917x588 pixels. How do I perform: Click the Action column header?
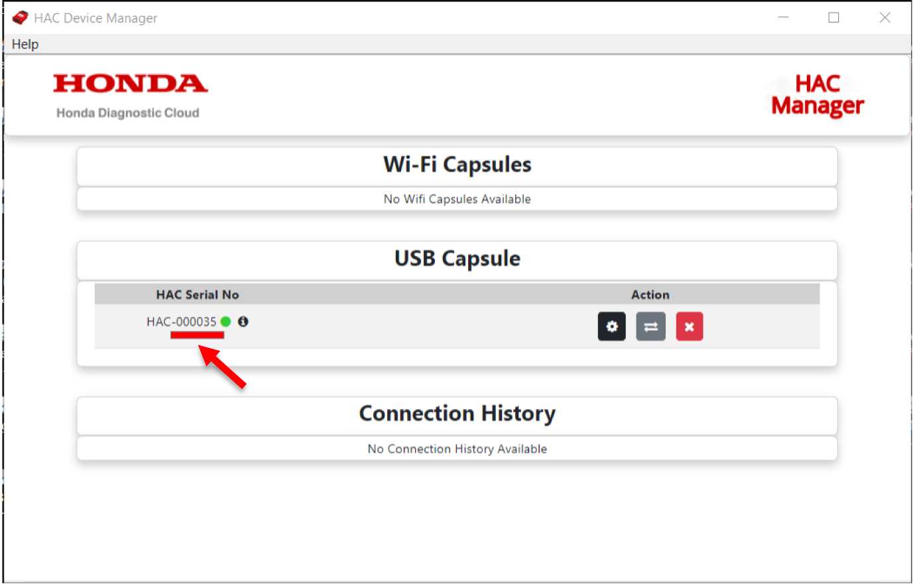(650, 295)
